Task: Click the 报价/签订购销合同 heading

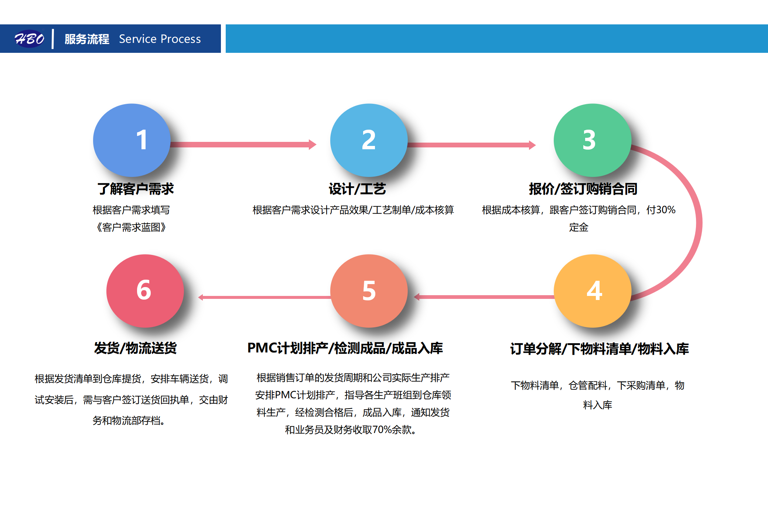Action: click(x=584, y=188)
